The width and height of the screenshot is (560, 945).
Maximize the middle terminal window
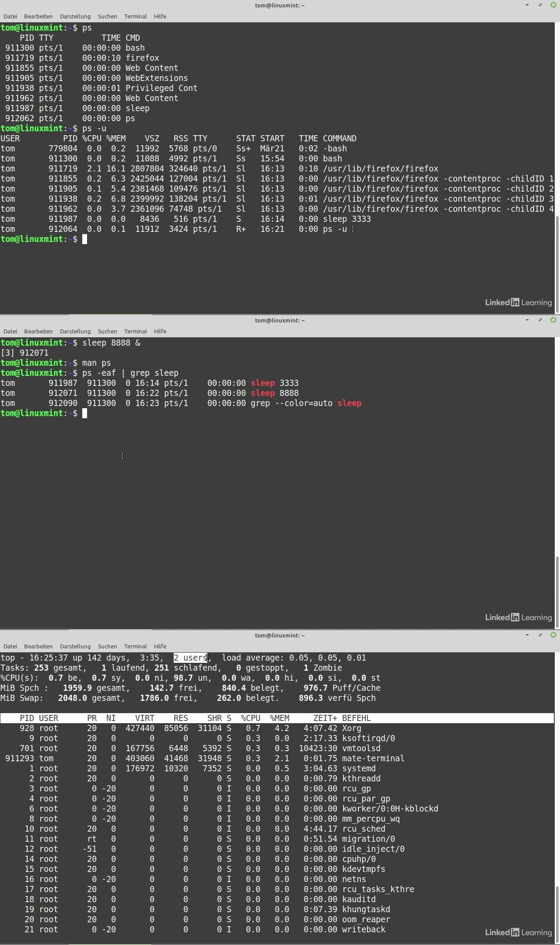click(x=540, y=320)
